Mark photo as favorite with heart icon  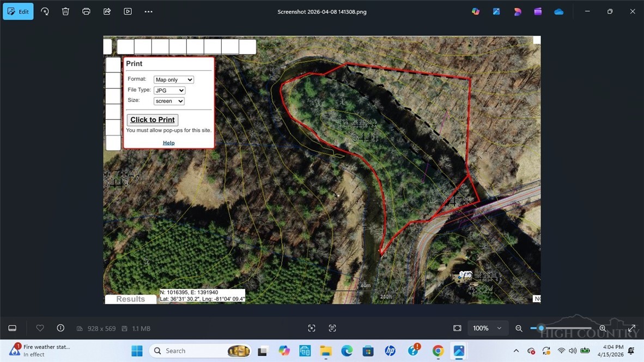(x=40, y=328)
